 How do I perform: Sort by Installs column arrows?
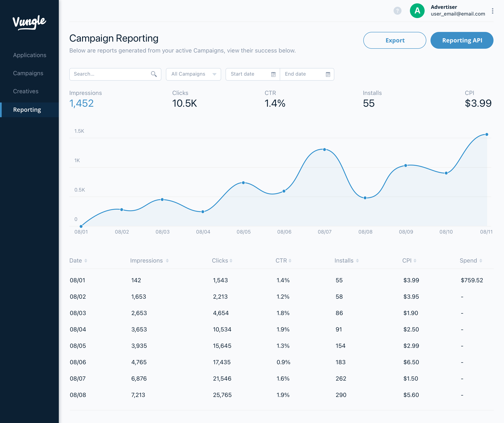tap(357, 261)
